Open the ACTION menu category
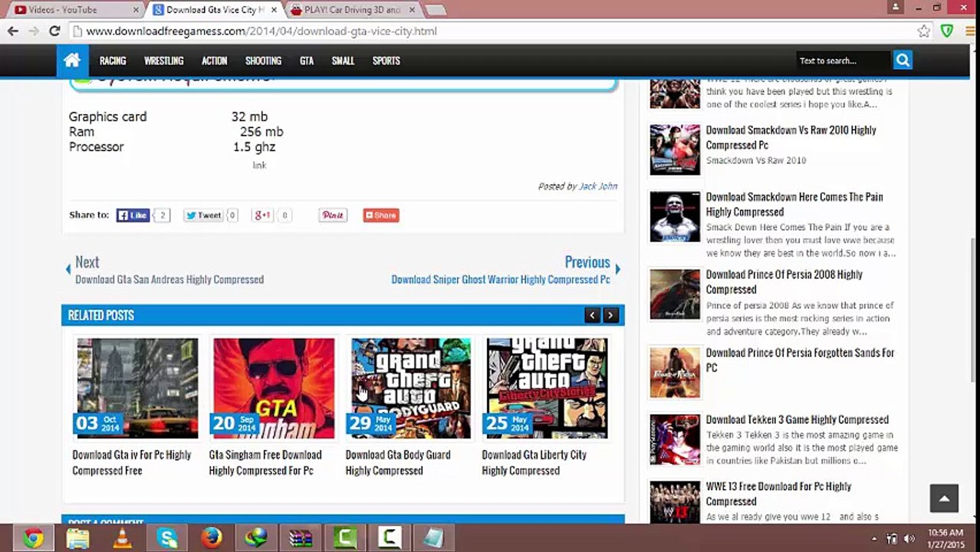980x552 pixels. click(x=215, y=61)
